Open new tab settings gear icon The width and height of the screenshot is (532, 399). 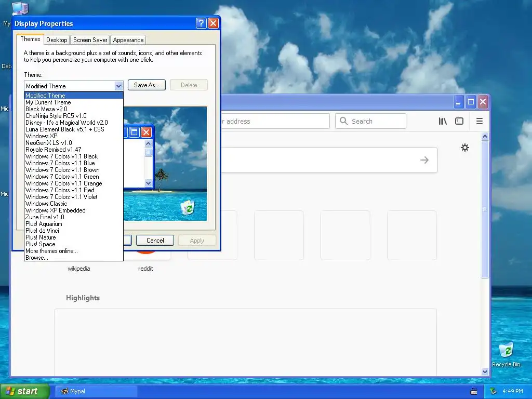[465, 148]
